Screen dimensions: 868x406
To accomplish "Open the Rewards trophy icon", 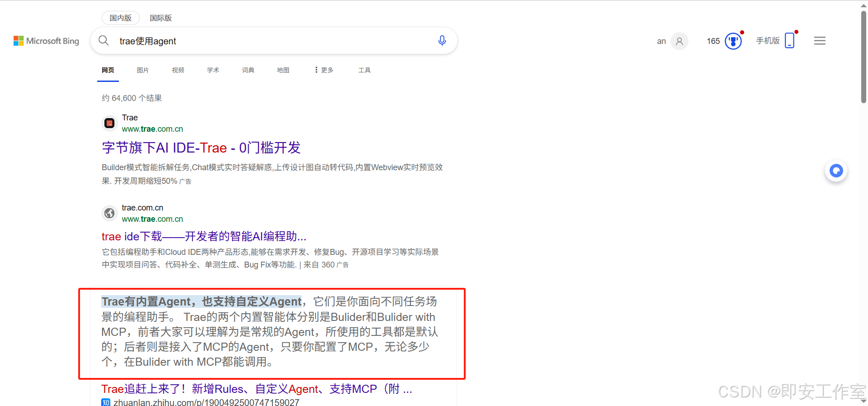I will point(733,41).
